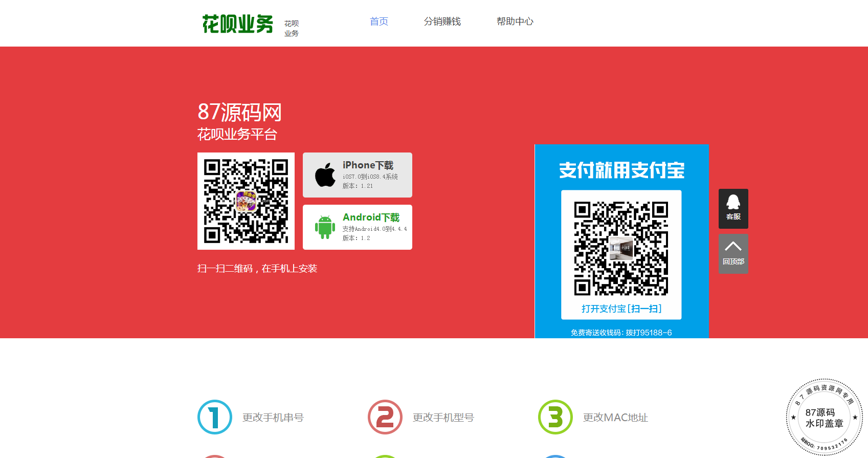Click the 打开支付宝[扫一扫] text

(x=621, y=309)
